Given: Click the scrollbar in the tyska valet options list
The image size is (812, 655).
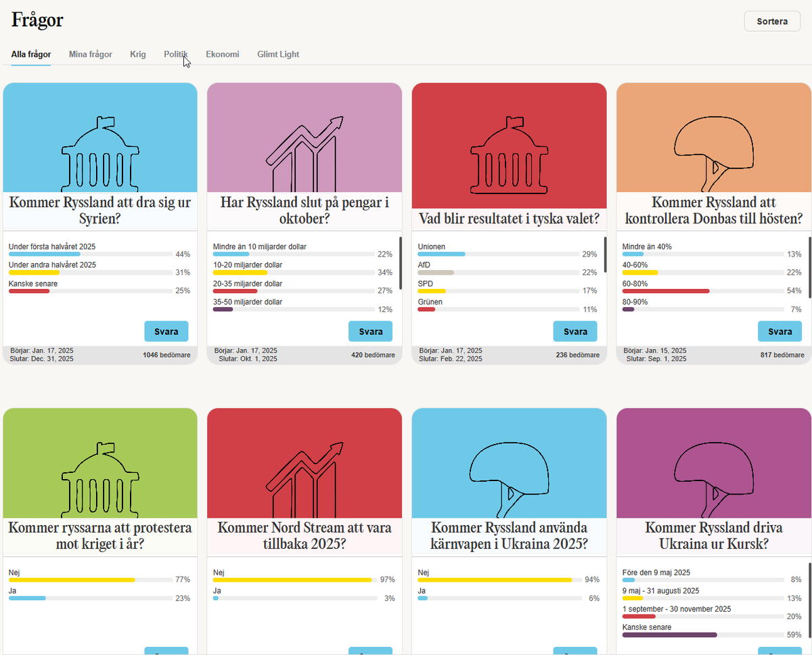Looking at the screenshot, I should pyautogui.click(x=605, y=254).
